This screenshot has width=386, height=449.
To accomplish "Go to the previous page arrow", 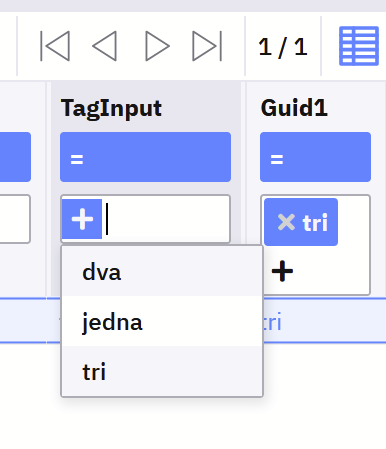I will coord(105,46).
